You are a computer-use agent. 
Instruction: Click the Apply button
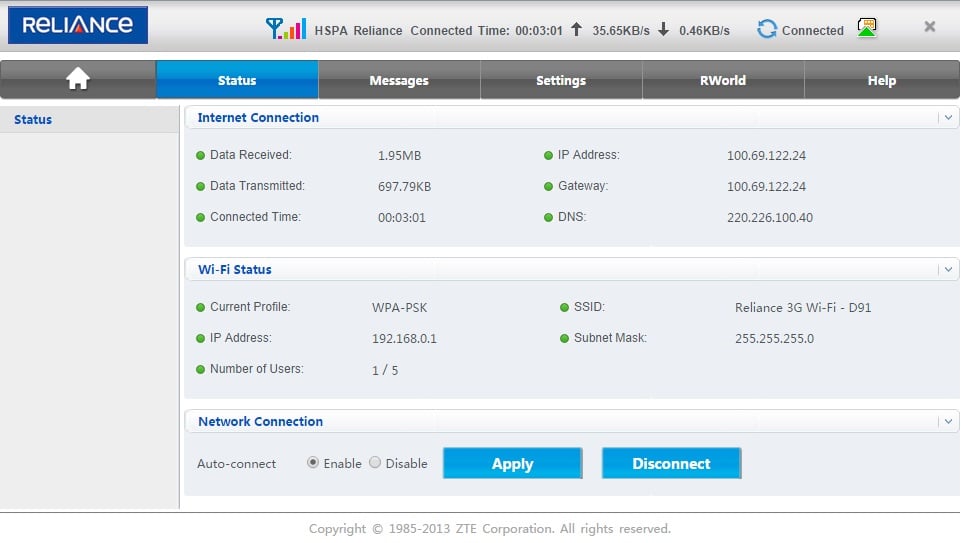[x=512, y=463]
